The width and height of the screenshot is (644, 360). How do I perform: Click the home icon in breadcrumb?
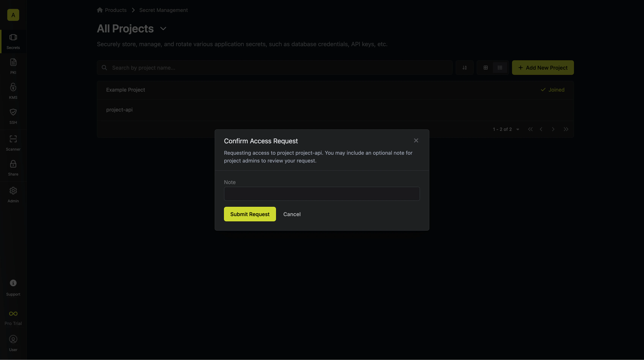click(100, 10)
